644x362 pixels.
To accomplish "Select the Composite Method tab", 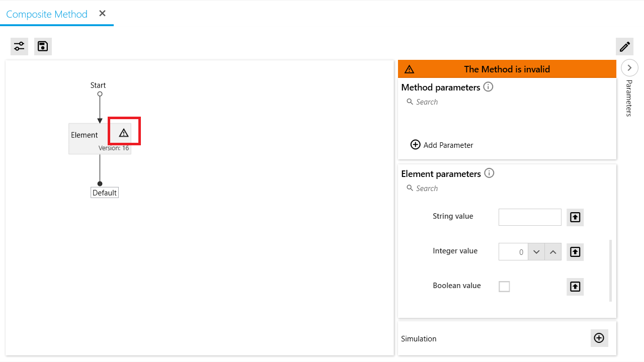I will [47, 14].
